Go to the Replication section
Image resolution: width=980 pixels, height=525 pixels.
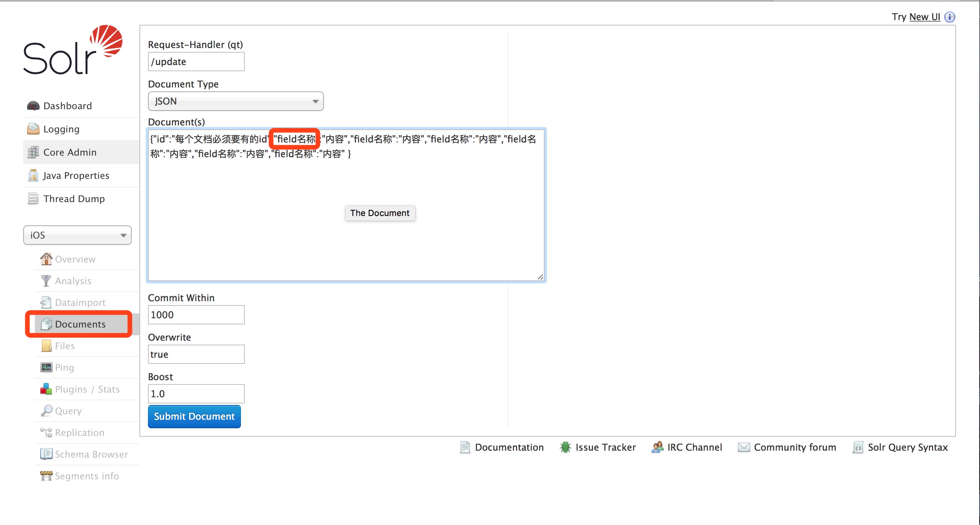coord(87,432)
